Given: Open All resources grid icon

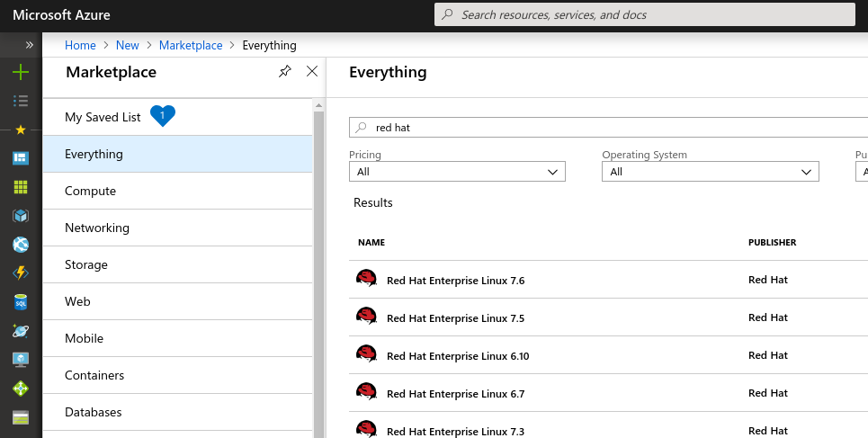Looking at the screenshot, I should coord(21,187).
